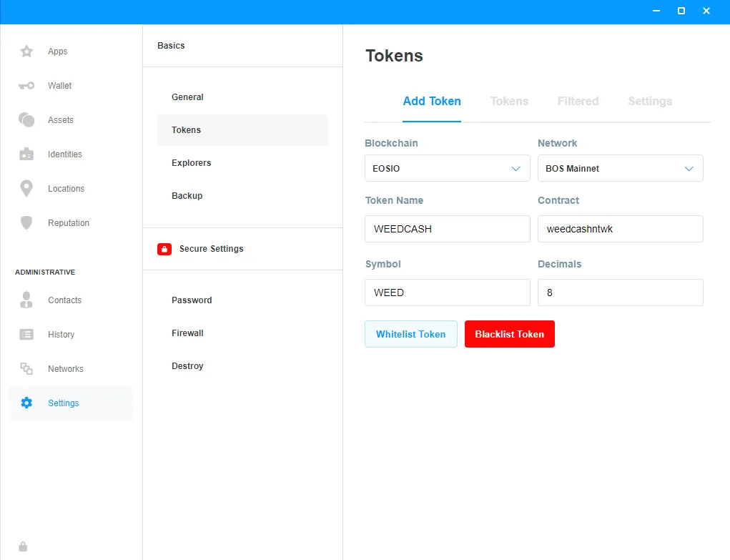Screen dimensions: 730x560
Task: Switch to the Add Token tab
Action: (432, 101)
